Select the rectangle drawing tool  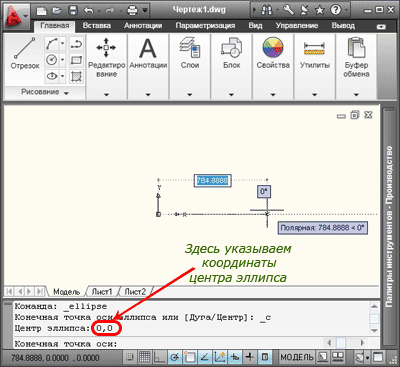coord(77,60)
